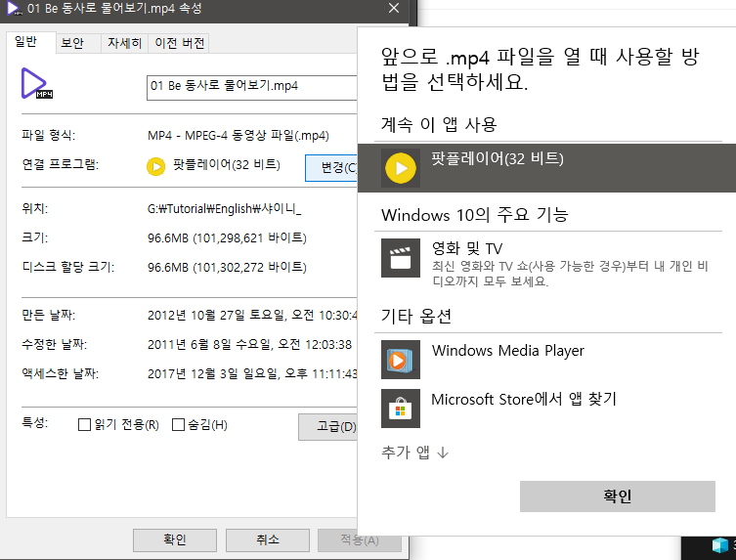This screenshot has width=736, height=560.
Task: Click the size value 96.6MB (101,298,621 바이트)
Action: (227, 238)
